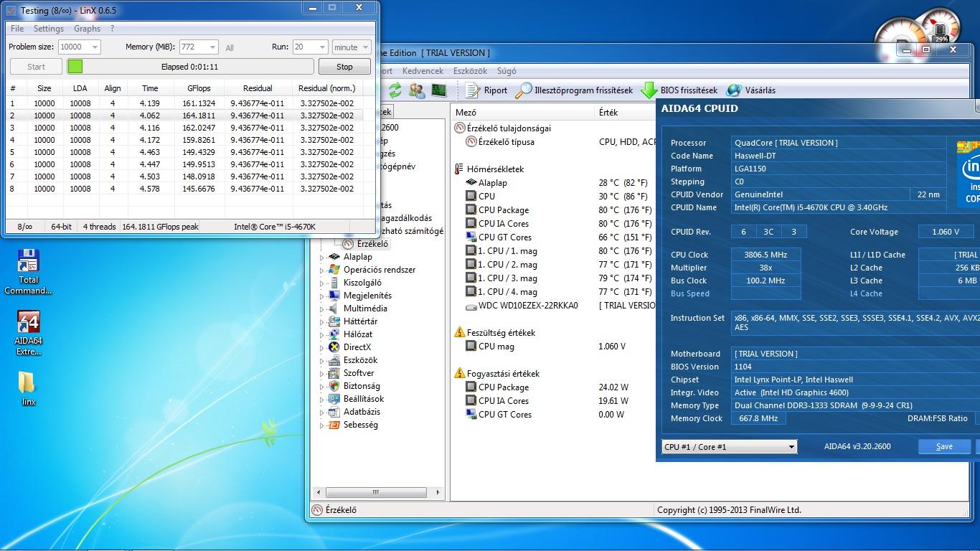Expand the Operációs rendszer tree node
This screenshot has height=551, width=980.
[322, 270]
